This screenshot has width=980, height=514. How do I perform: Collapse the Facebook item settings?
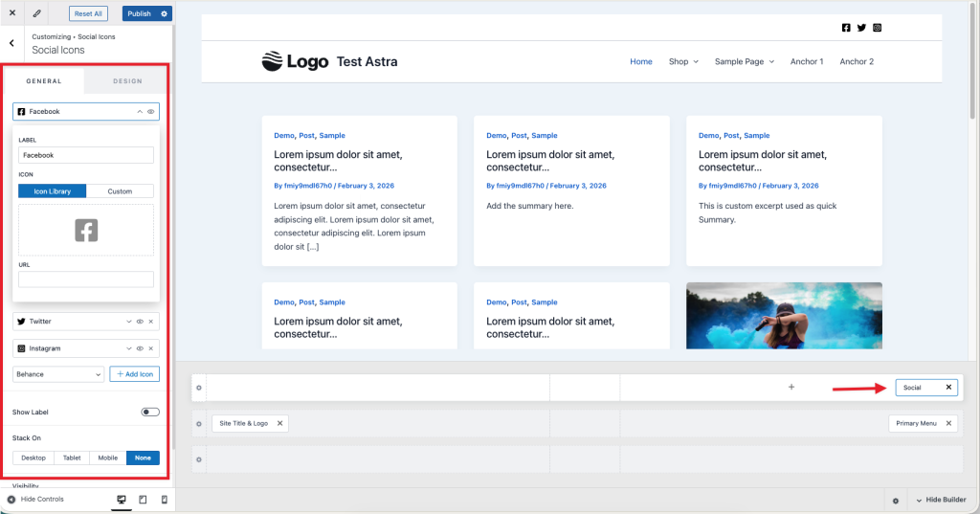tap(140, 112)
